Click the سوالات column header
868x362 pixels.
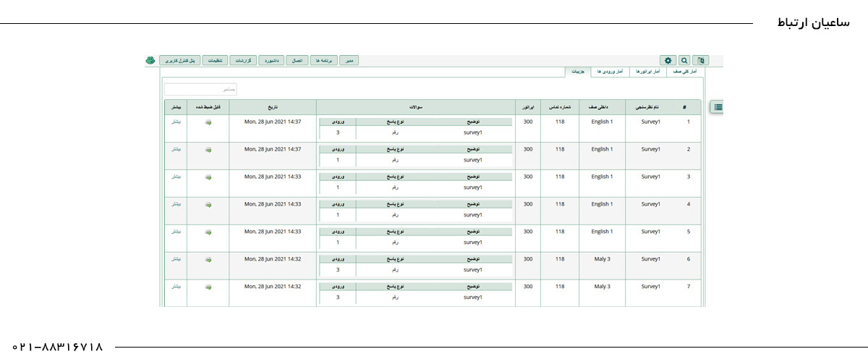[416, 107]
